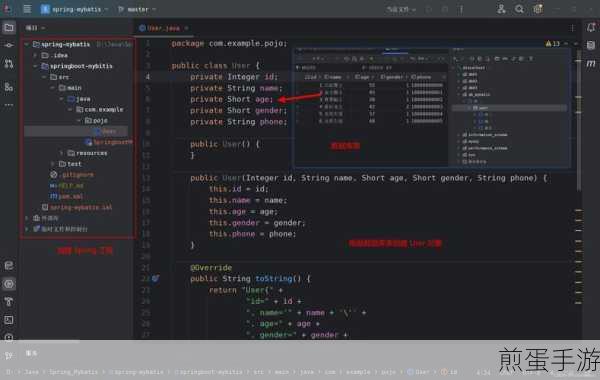
Task: Open the Project tool window icon
Action: pyautogui.click(x=8, y=28)
